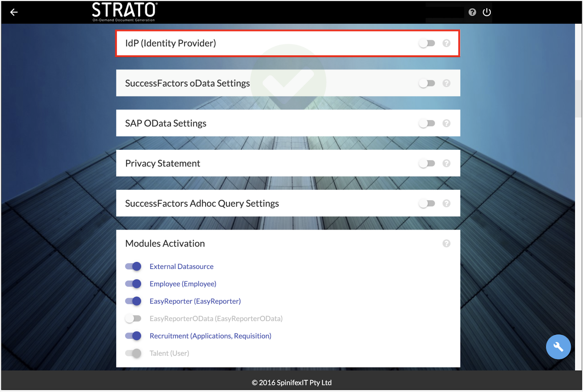Screen dimensions: 583x392
Task: Disable the External Datasource module
Action: point(133,267)
